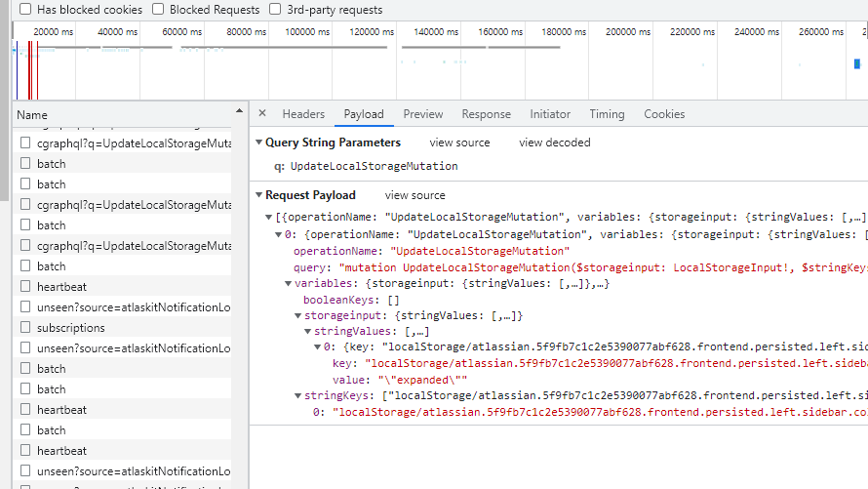Check the 3rd-party requests option
868x489 pixels.
click(x=275, y=10)
